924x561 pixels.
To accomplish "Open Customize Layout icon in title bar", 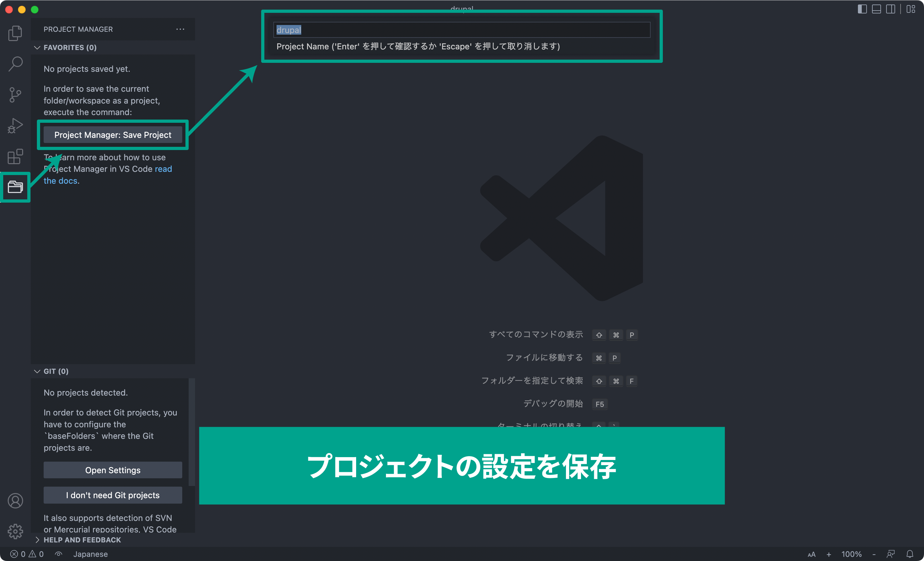I will pyautogui.click(x=911, y=9).
